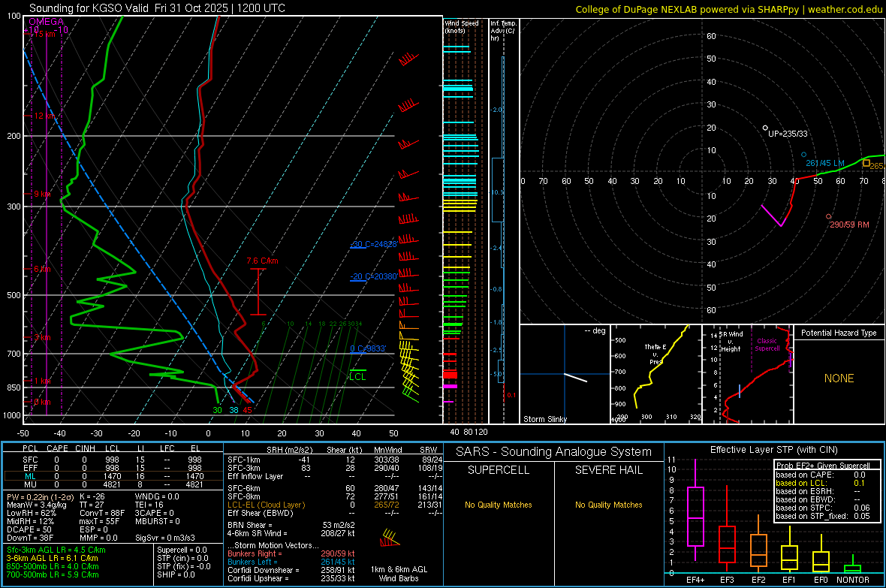
Task: Click the Storm Slinky label
Action: click(x=544, y=419)
